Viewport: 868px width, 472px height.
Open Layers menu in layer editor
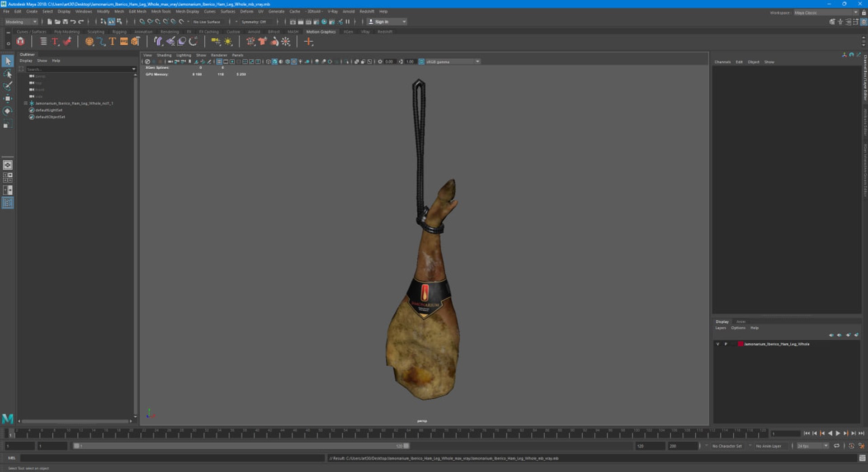[720, 328]
